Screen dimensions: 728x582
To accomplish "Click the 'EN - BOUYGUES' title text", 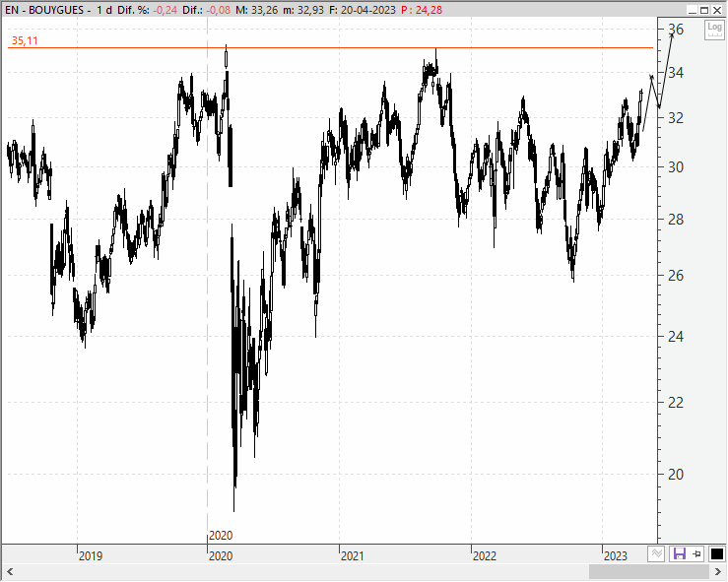I will click(44, 10).
